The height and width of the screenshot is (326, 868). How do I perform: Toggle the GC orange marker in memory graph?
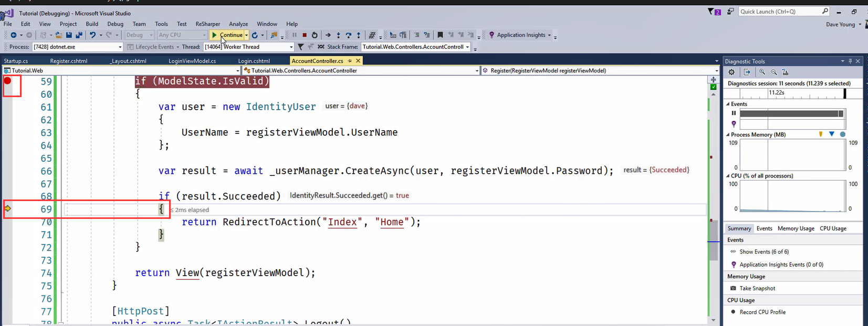click(x=821, y=134)
